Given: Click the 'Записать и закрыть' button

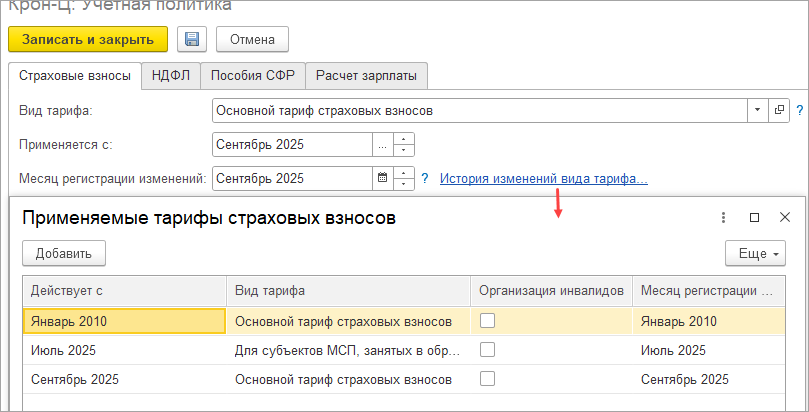Looking at the screenshot, I should point(88,39).
